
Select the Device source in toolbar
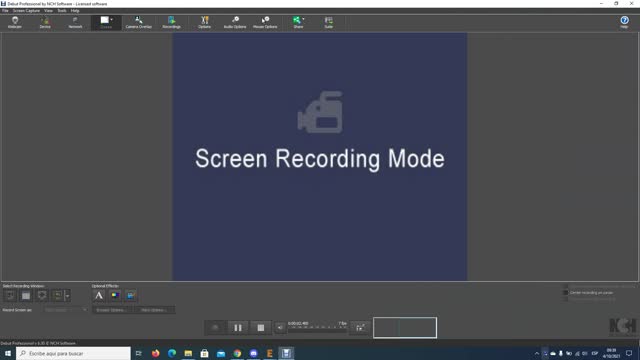tap(45, 22)
